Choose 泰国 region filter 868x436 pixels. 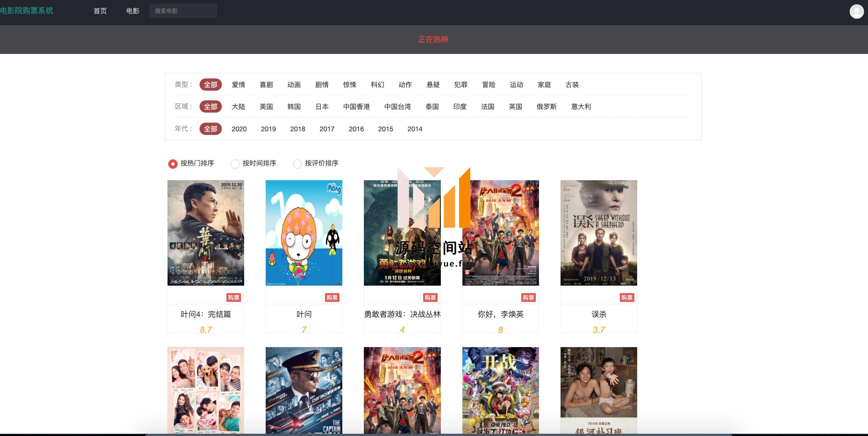coord(432,106)
